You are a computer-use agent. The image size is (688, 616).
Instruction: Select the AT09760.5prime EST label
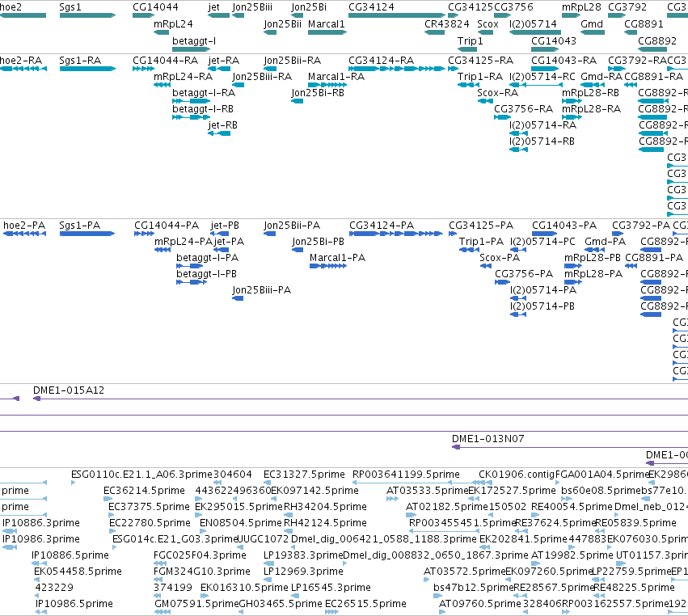(x=480, y=604)
